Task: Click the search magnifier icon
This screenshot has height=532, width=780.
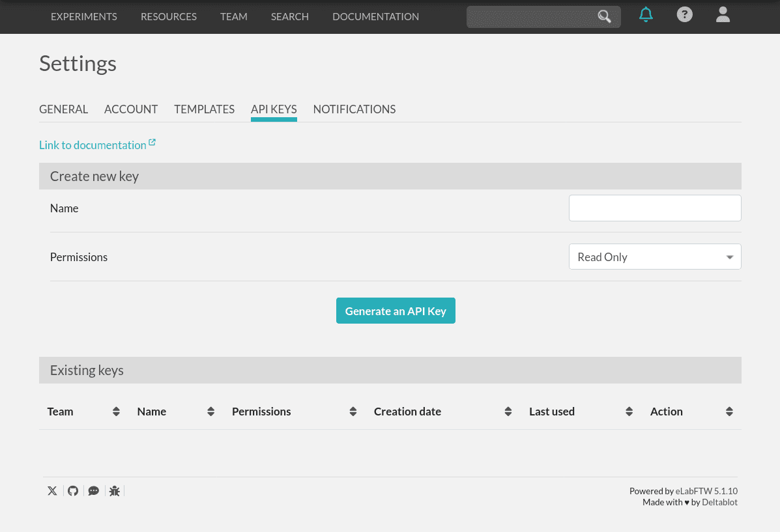Action: pyautogui.click(x=603, y=16)
